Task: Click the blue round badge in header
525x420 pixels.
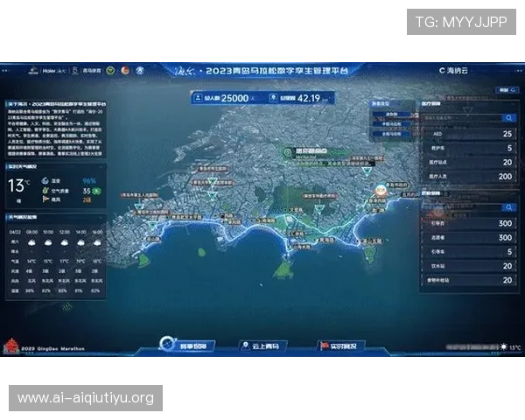Action: click(x=140, y=70)
